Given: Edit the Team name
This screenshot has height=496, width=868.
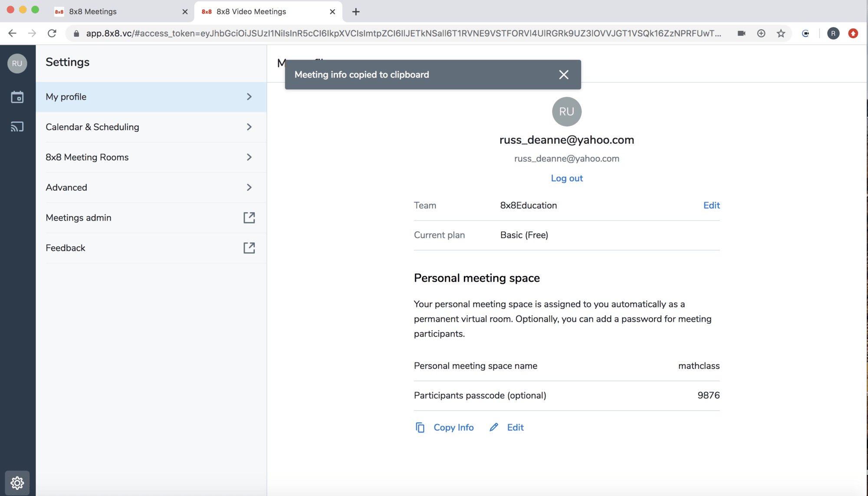Looking at the screenshot, I should (711, 205).
